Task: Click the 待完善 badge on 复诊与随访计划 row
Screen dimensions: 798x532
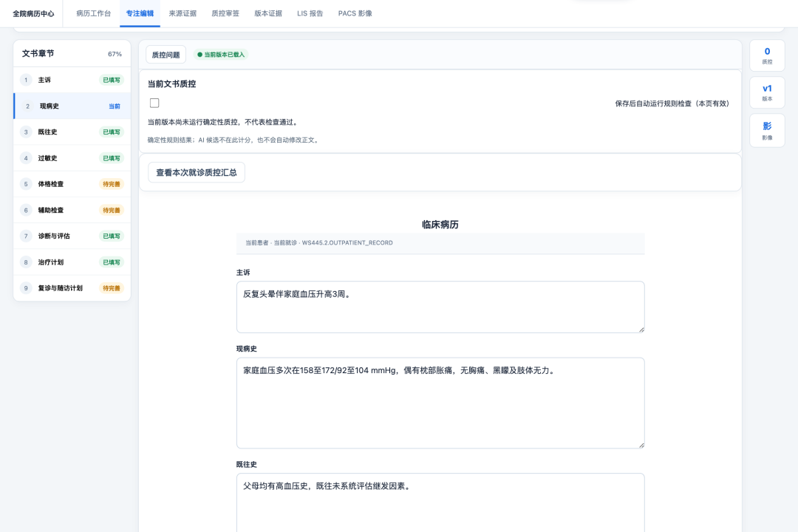Action: (112, 288)
